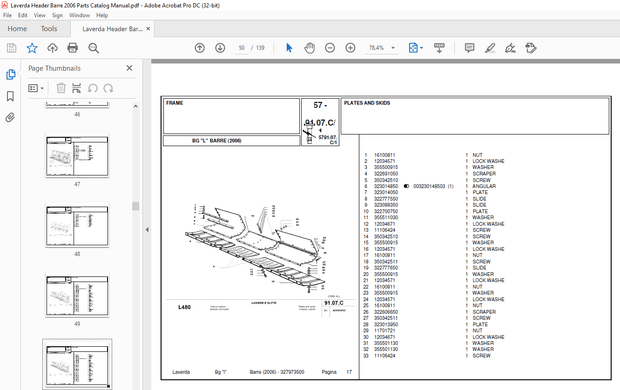Click the stamp tool icon
The image size is (620, 390).
pos(531,48)
